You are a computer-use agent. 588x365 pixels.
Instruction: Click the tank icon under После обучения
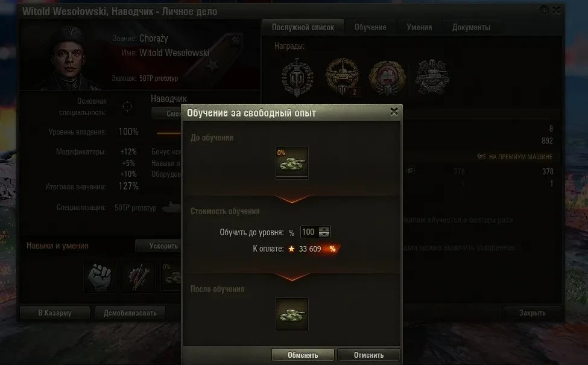pyautogui.click(x=292, y=314)
